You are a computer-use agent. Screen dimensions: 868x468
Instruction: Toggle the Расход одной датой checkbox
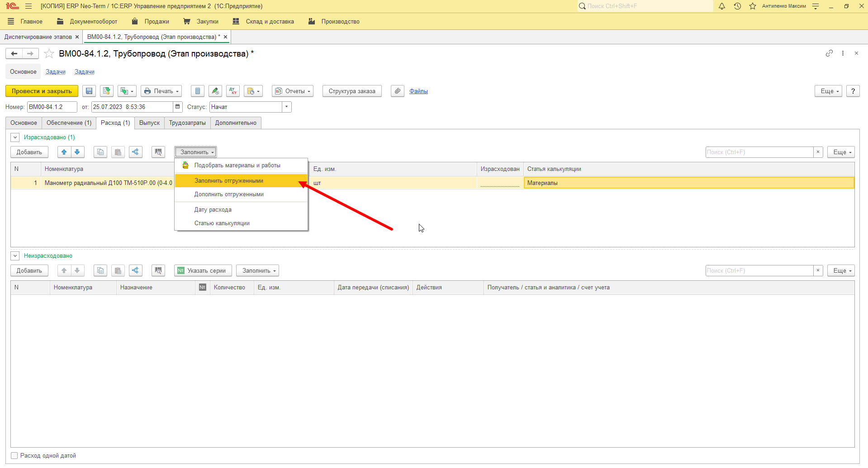coord(14,456)
